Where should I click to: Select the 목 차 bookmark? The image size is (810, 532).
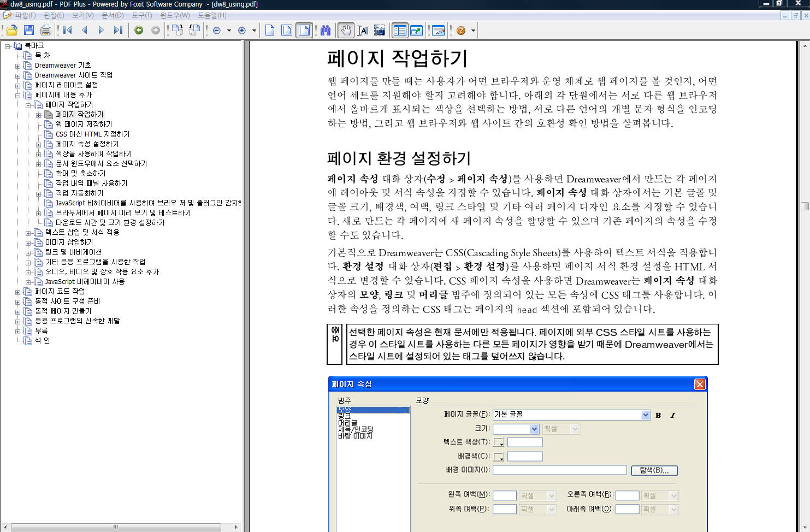[x=43, y=55]
